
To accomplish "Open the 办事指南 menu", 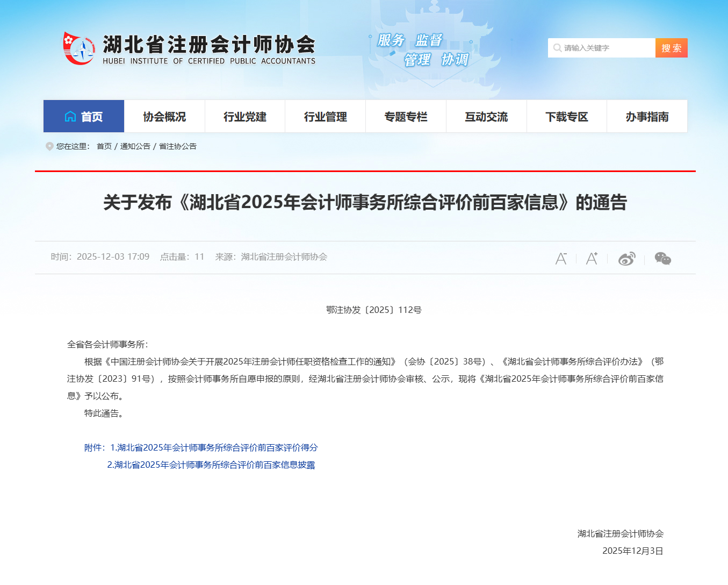I will [x=647, y=116].
